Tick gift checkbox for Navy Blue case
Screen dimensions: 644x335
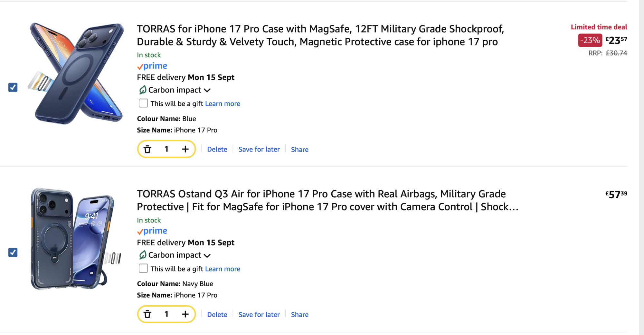(x=143, y=268)
